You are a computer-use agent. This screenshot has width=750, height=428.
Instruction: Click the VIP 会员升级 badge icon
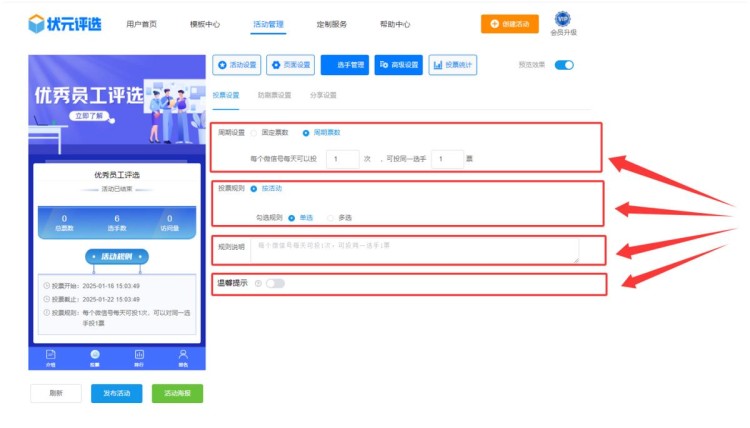(x=563, y=19)
